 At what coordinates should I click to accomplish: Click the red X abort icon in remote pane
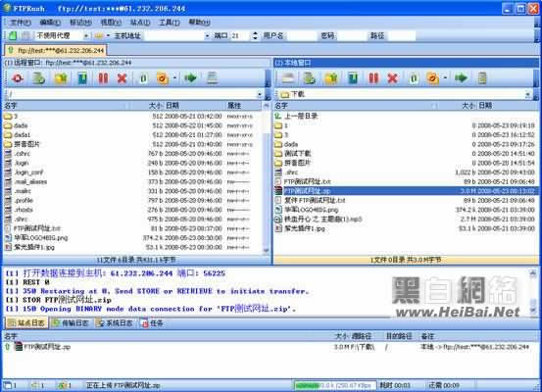click(122, 78)
